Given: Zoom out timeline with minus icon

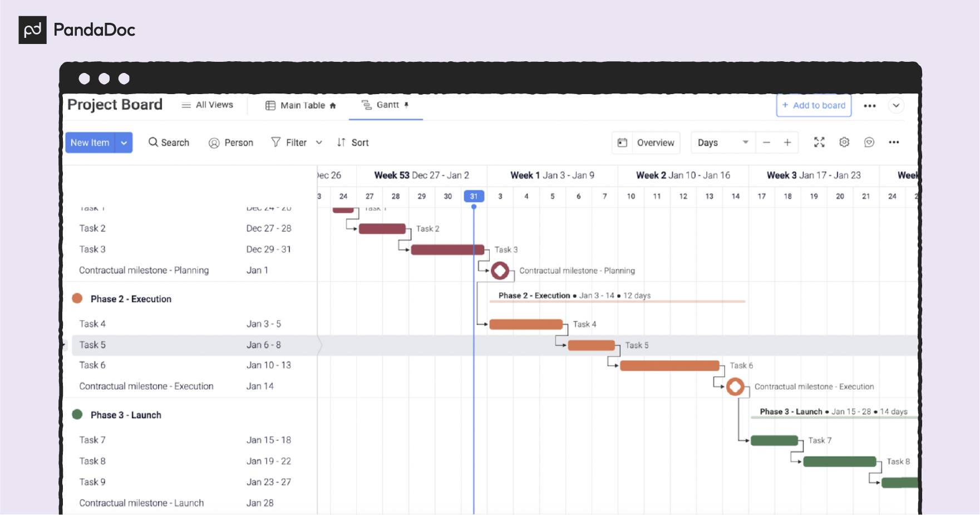Looking at the screenshot, I should (x=766, y=143).
